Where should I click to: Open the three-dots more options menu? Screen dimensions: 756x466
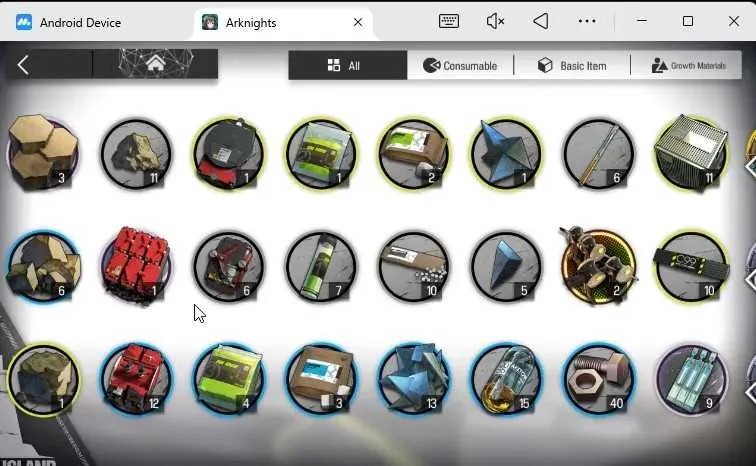pos(587,21)
